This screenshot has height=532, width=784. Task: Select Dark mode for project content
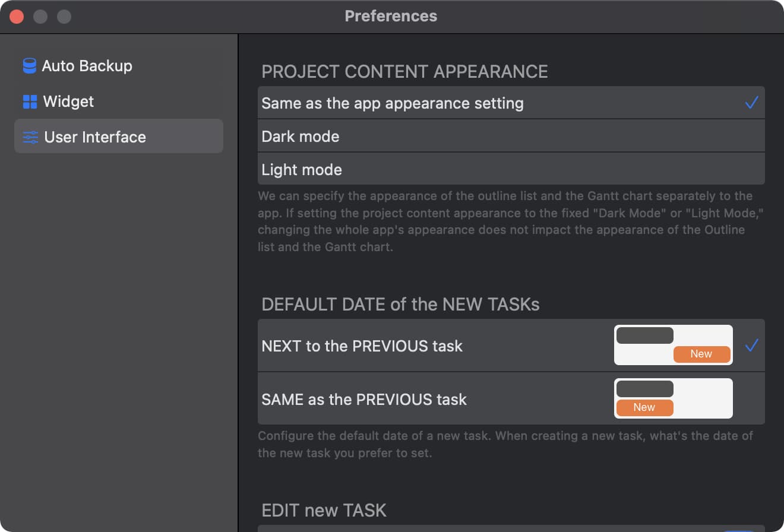[301, 137]
